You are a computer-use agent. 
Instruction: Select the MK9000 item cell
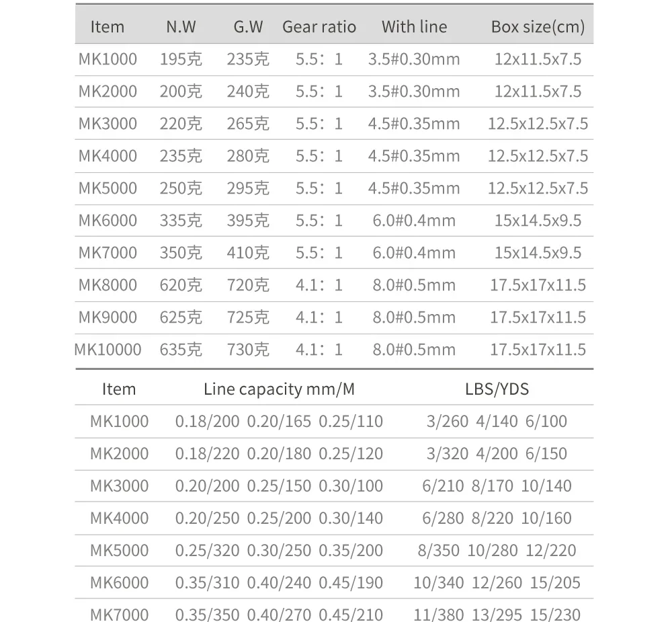[108, 317]
